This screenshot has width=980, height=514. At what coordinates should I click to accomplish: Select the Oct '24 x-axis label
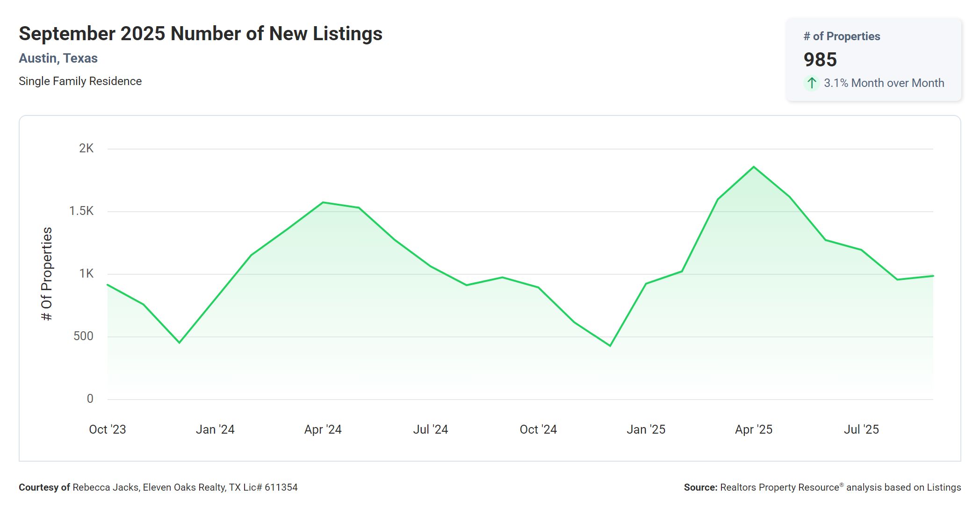click(538, 429)
